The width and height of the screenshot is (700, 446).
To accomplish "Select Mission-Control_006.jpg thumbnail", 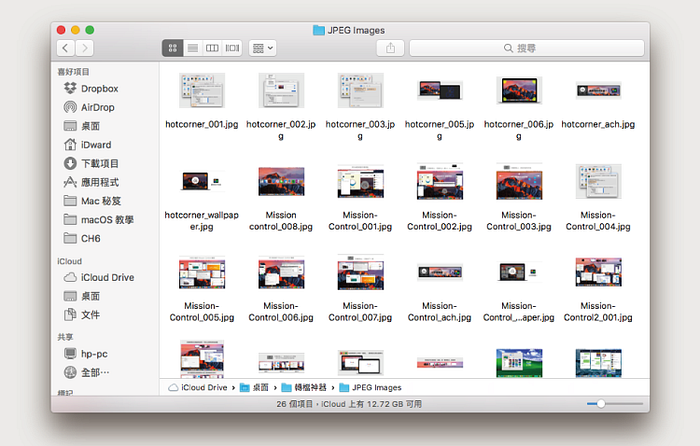I will pyautogui.click(x=281, y=272).
